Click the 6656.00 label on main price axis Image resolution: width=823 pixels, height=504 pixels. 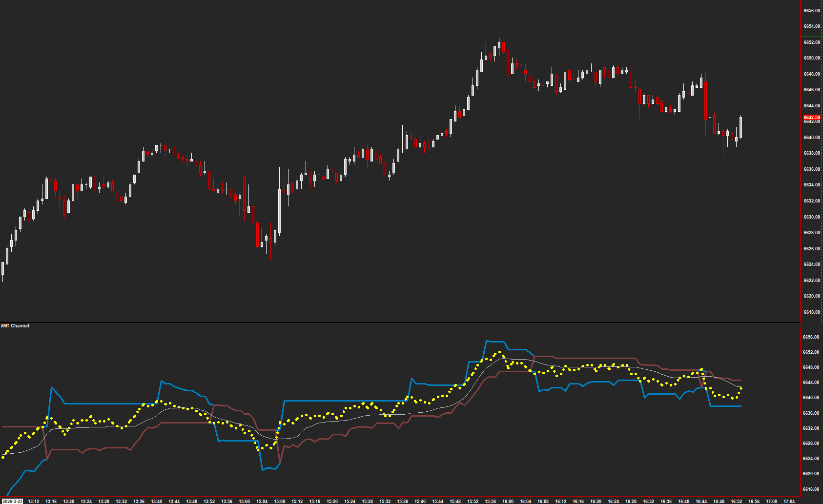tap(812, 11)
